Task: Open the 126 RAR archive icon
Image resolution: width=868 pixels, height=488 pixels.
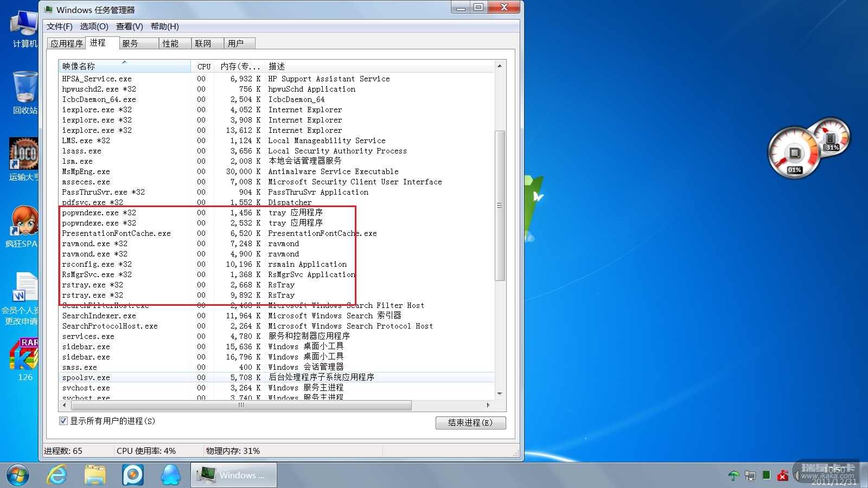Action: (x=24, y=360)
